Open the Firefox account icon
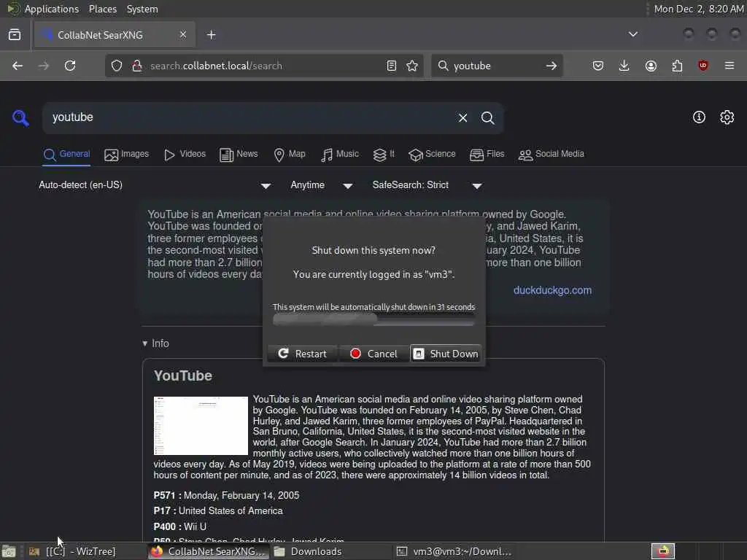The height and width of the screenshot is (560, 747). [x=651, y=66]
